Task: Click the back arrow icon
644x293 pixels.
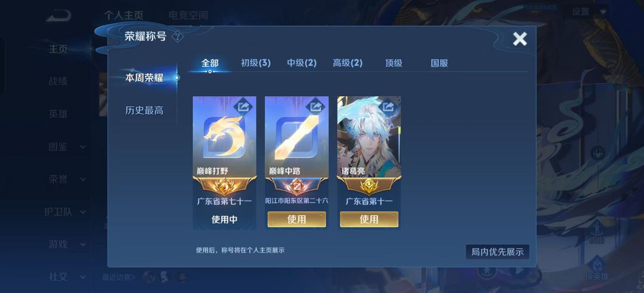Action: click(x=58, y=16)
